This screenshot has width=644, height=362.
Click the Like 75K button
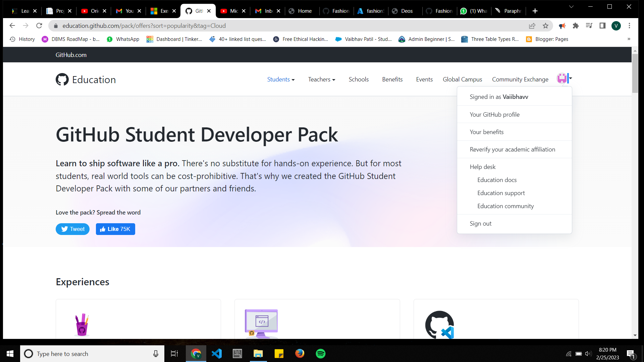tap(115, 229)
